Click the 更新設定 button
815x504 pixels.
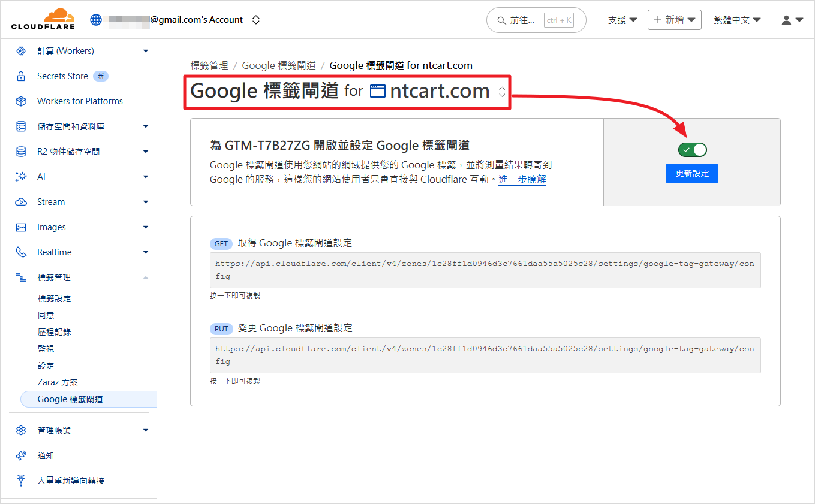coord(692,173)
